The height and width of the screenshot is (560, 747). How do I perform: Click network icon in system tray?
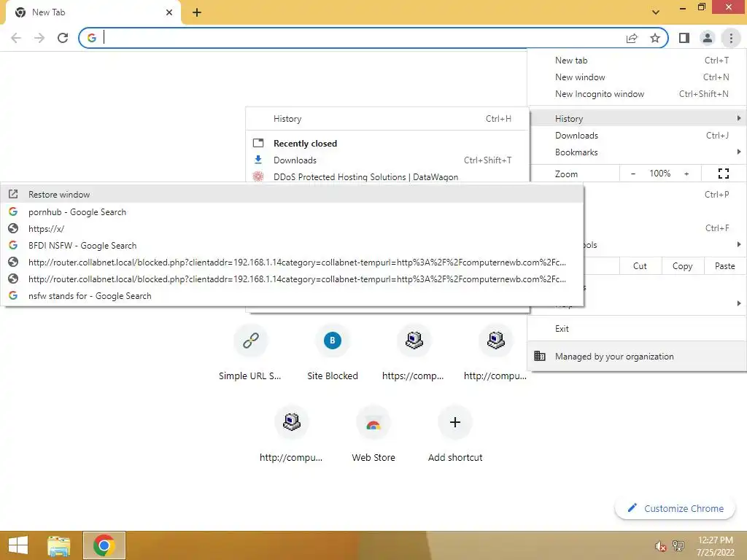click(x=678, y=545)
